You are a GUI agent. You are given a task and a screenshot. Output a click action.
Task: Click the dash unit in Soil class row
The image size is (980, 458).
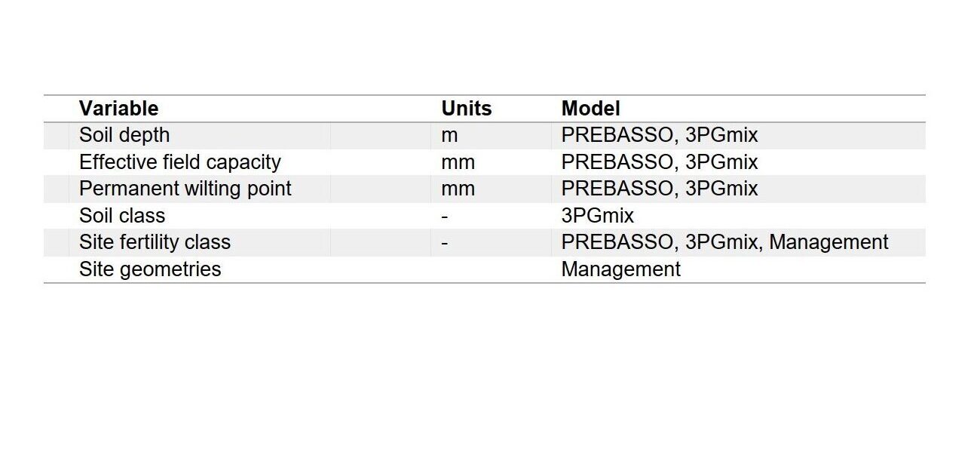pos(445,216)
